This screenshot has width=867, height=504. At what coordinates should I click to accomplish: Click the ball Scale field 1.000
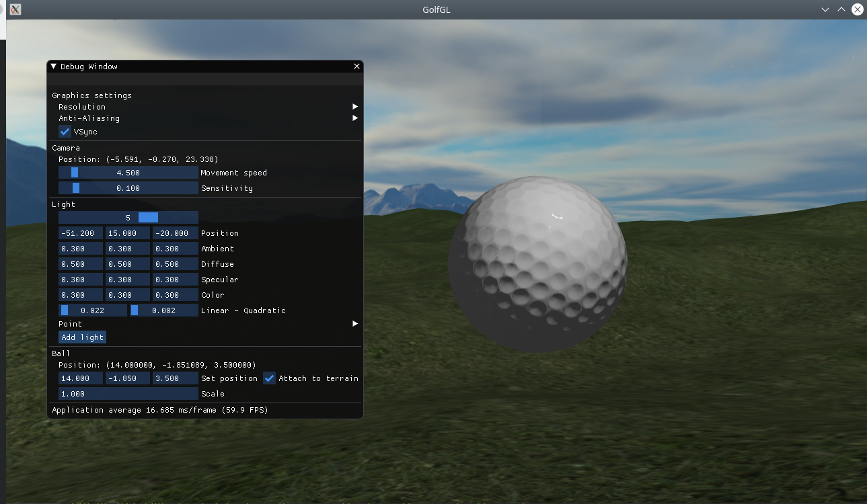[128, 394]
